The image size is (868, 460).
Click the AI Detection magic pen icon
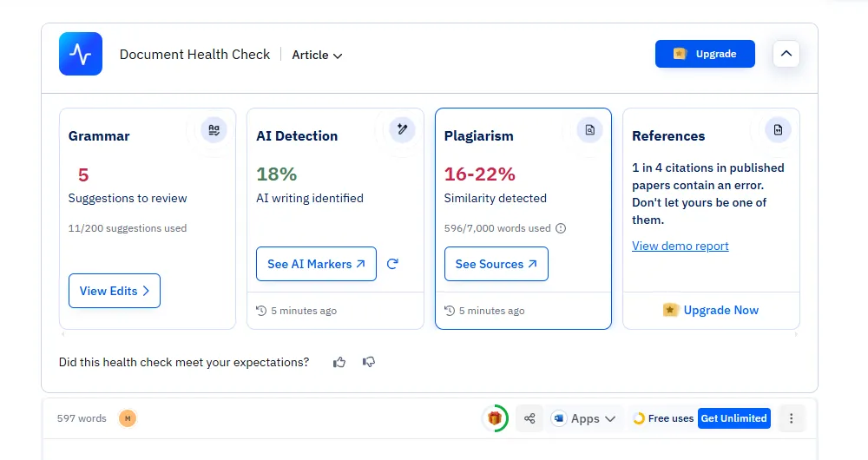[402, 129]
